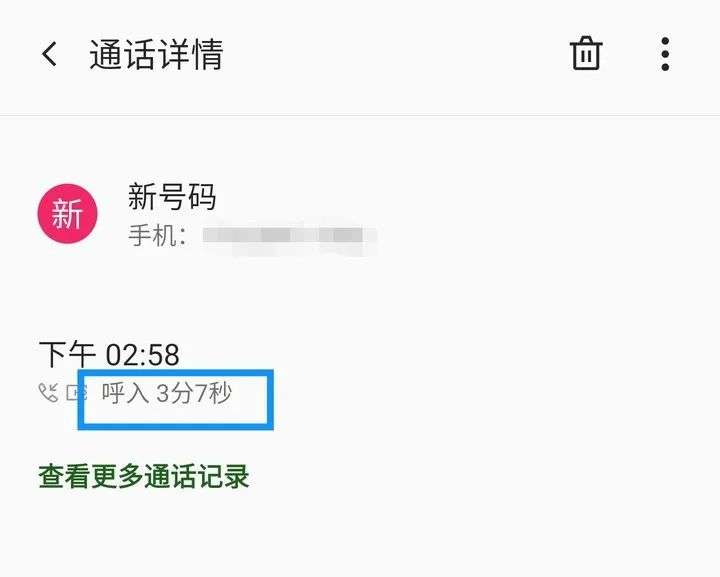Open 查看更多通话记录 link

click(144, 476)
